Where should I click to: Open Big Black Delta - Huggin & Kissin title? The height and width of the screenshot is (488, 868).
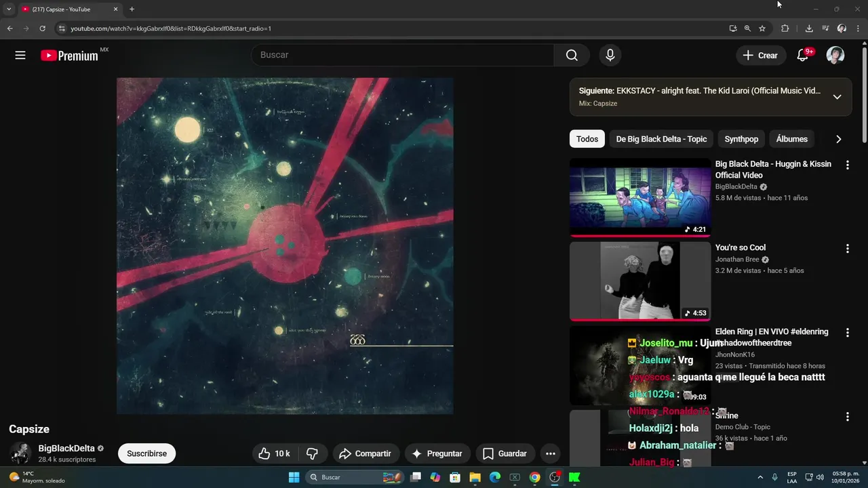tap(773, 169)
